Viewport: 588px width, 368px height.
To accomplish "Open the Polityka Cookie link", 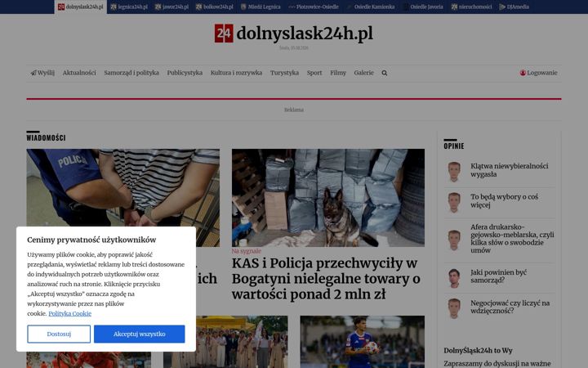I will (69, 313).
